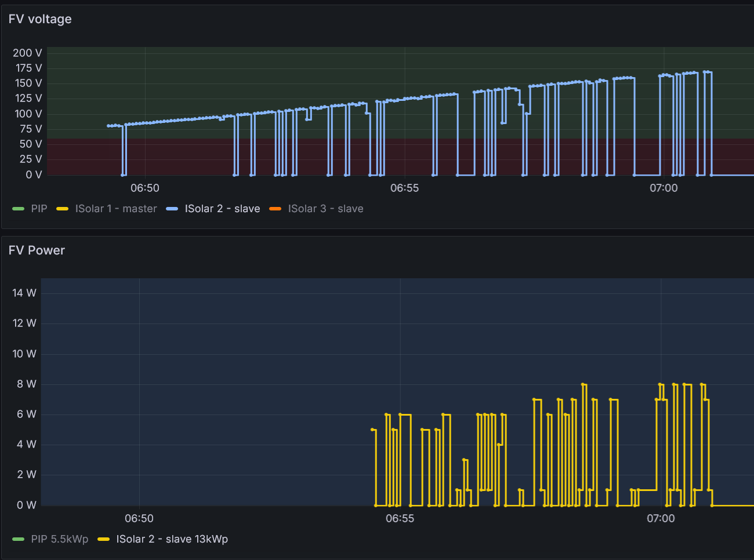754x560 pixels.
Task: Click the 14 W y-axis label
Action: 24,293
